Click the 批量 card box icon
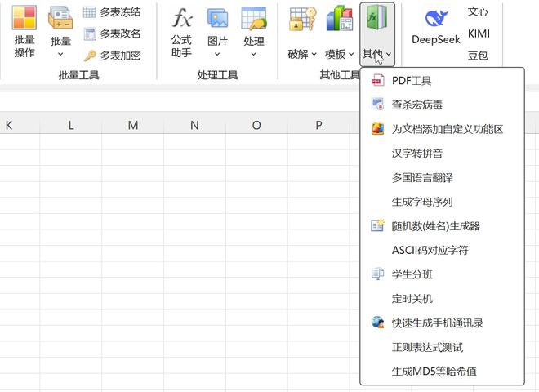The image size is (539, 392). [60, 18]
